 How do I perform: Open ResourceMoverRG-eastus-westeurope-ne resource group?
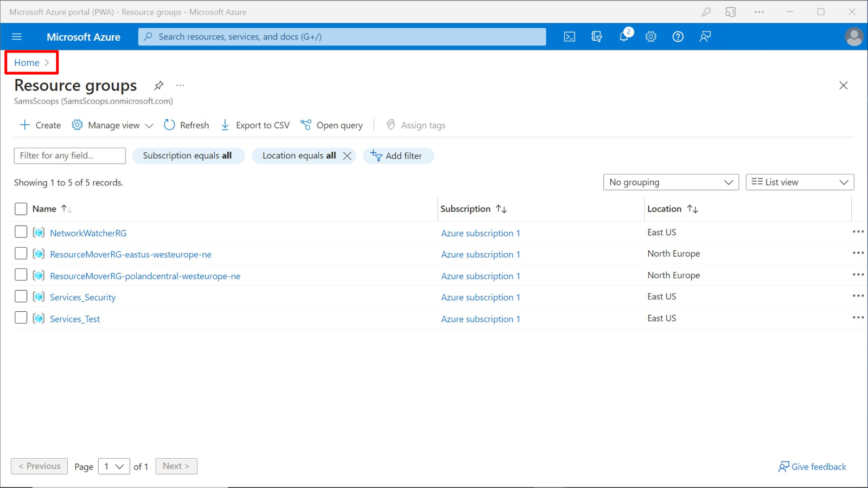tap(131, 254)
